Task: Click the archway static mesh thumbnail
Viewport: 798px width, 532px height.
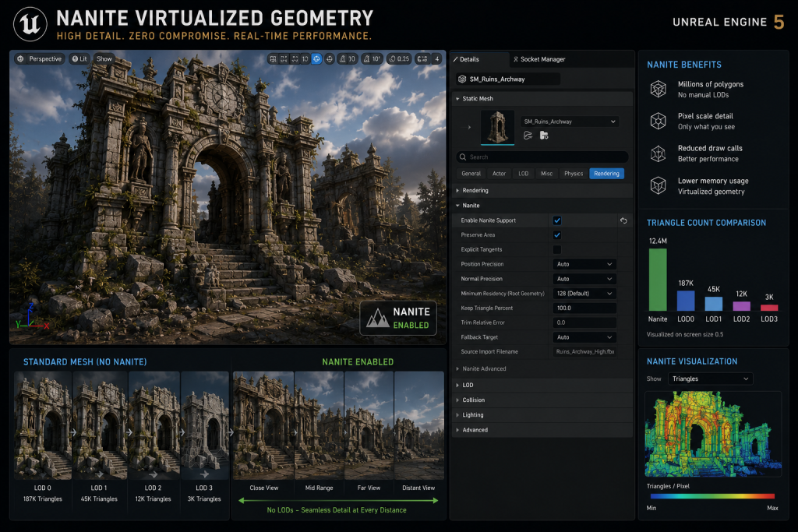Action: coord(497,127)
